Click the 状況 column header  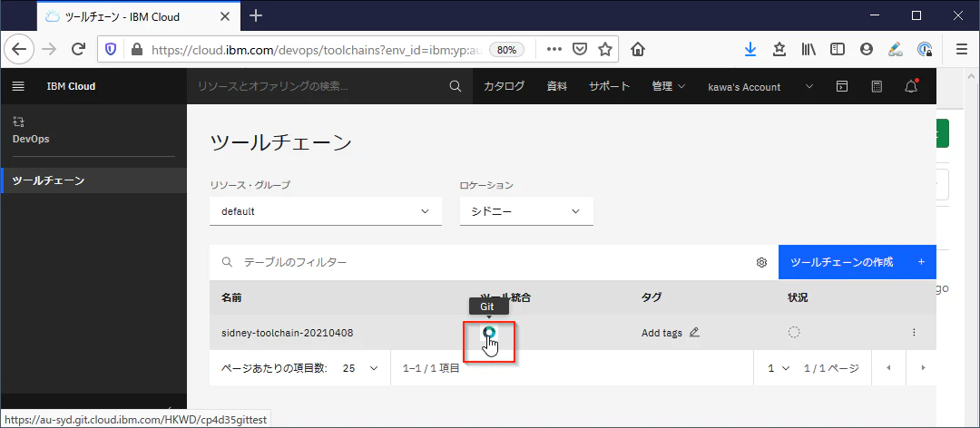pos(798,297)
